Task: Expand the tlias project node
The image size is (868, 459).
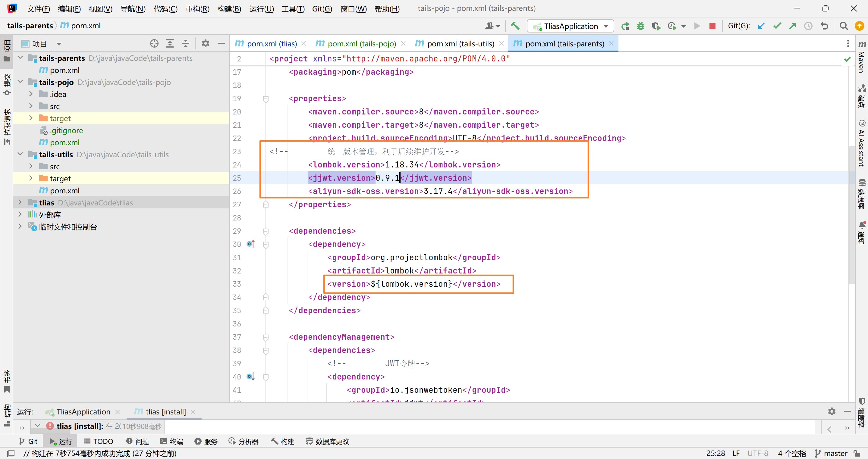Action: pyautogui.click(x=20, y=203)
